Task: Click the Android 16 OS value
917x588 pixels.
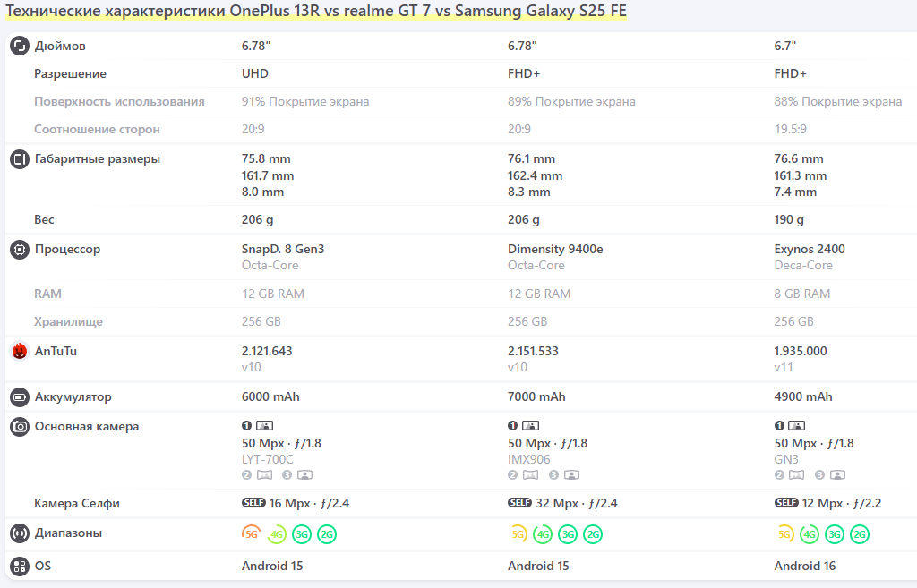Action: (x=805, y=566)
